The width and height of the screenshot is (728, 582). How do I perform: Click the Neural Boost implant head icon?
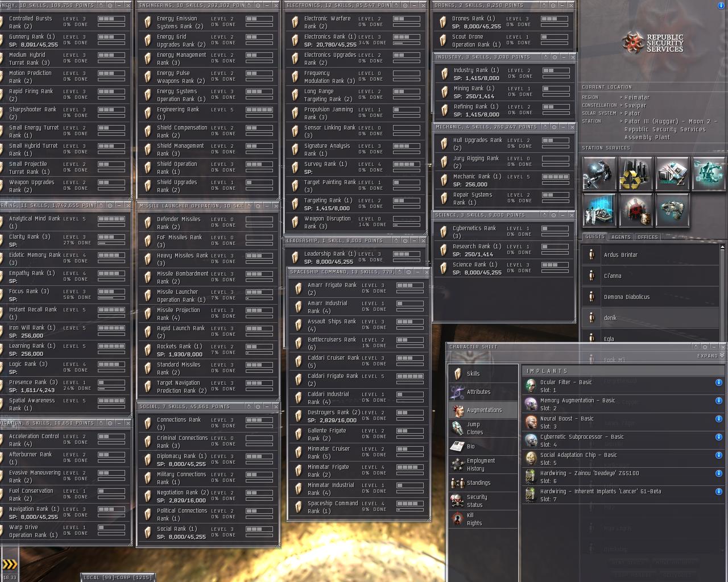coord(531,422)
